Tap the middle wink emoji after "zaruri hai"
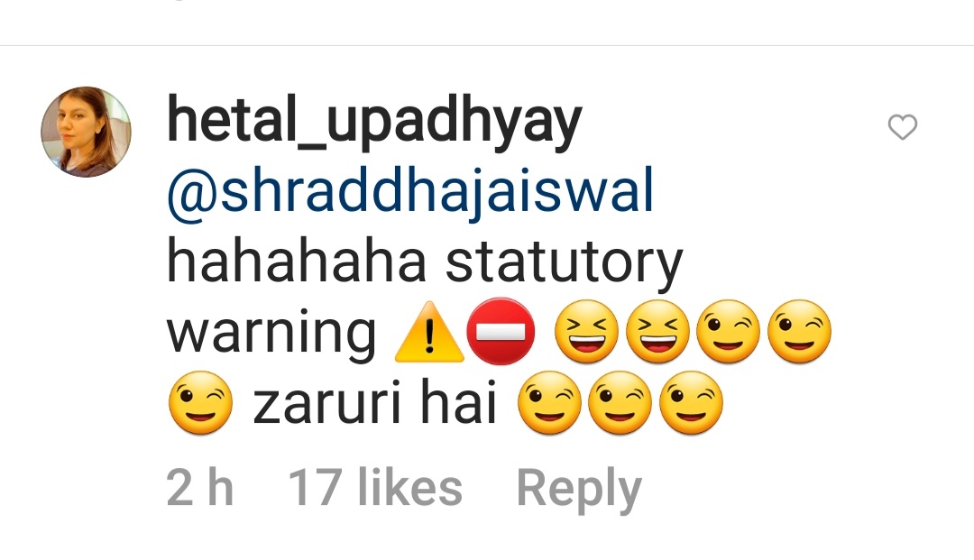This screenshot has height=560, width=974. [620, 402]
